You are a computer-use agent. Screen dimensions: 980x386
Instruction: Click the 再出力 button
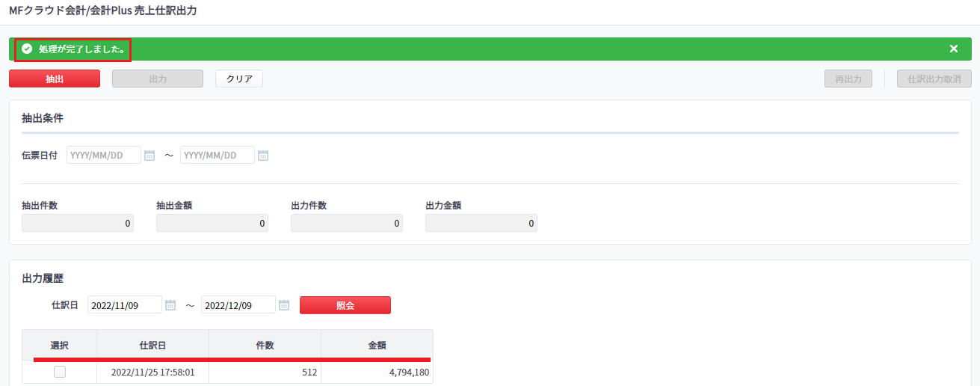[x=848, y=79]
